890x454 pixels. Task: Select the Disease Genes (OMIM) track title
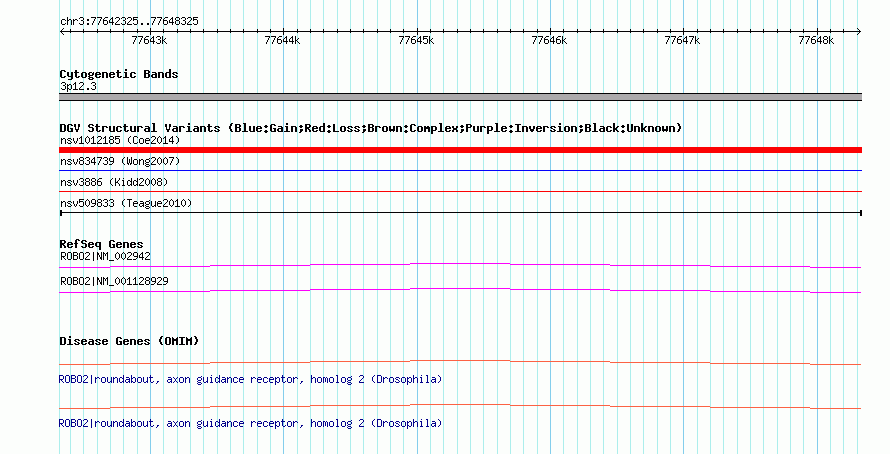(x=129, y=341)
